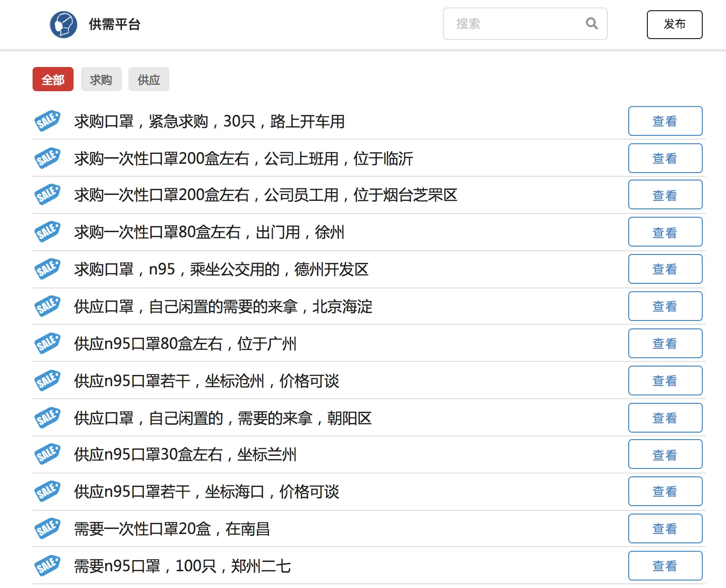Image resolution: width=726 pixels, height=588 pixels.
Task: Click SALE tag icon beside 位于广州 post
Action: [47, 343]
